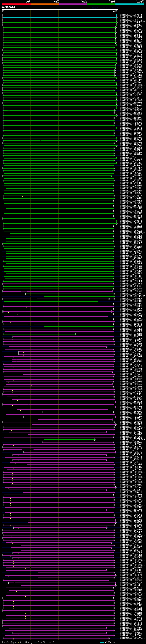The height and width of the screenshot is (644, 146).
Task: Click label UniRef100_Q8LBI9
Action: pos(131,90)
